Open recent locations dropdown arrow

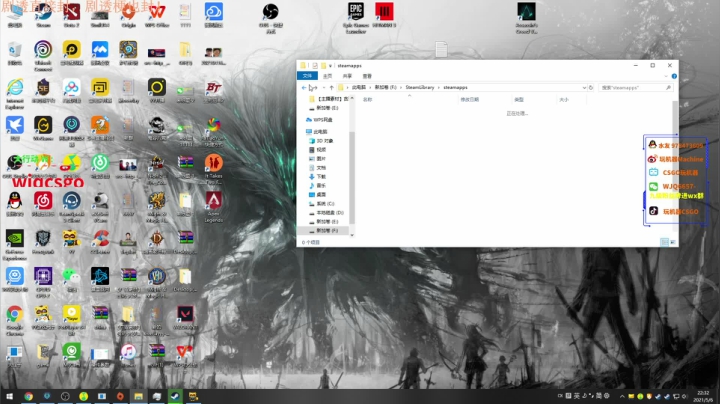[x=323, y=87]
